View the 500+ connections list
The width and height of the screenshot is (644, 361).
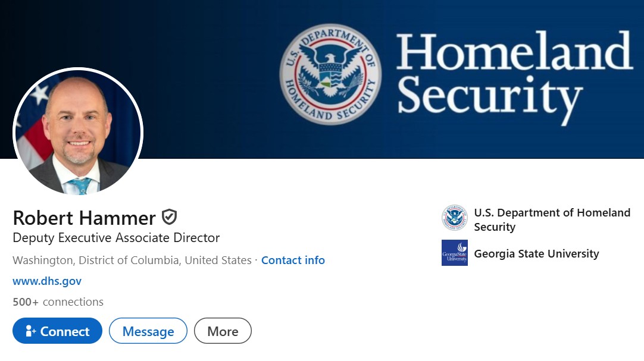58,302
